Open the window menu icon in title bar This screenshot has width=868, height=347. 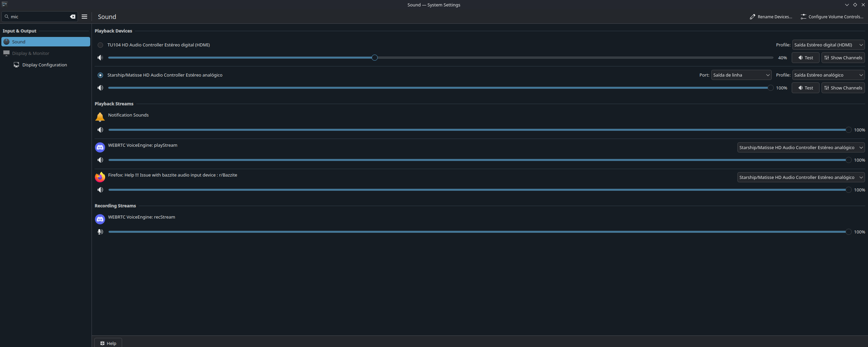pos(4,4)
